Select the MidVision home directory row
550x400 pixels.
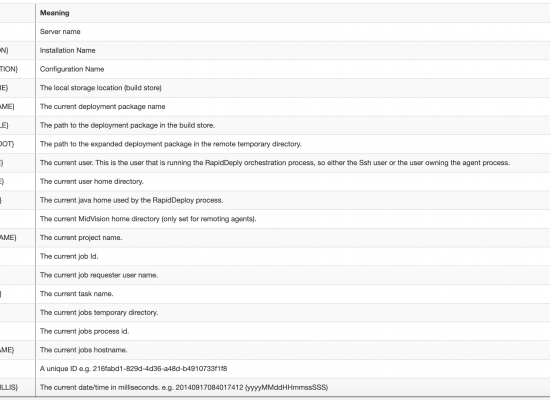coord(275,219)
